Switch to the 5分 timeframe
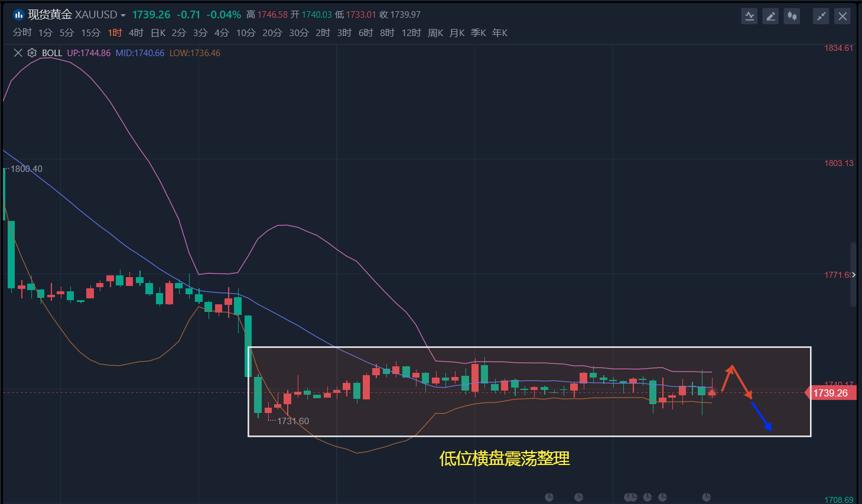Viewport: 862px width, 504px height. (67, 32)
